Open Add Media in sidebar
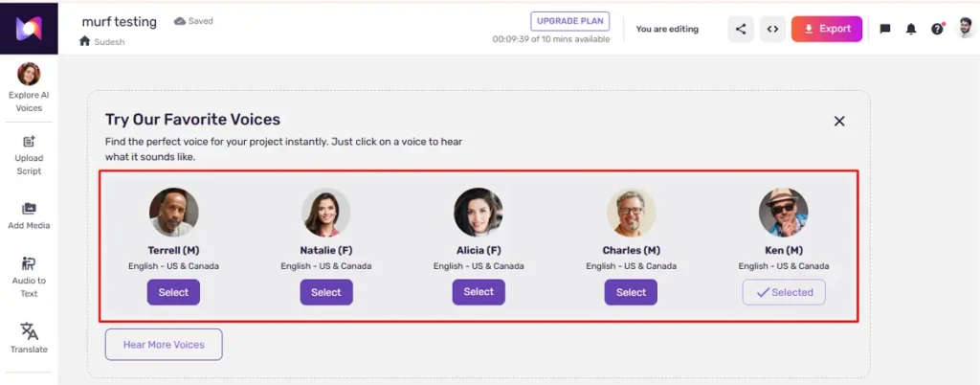 pyautogui.click(x=29, y=215)
